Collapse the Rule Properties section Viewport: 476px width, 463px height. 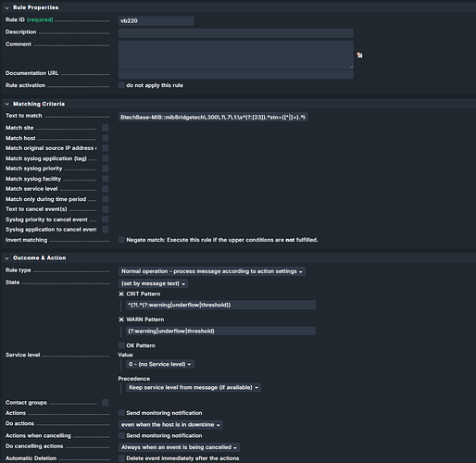(7, 7)
